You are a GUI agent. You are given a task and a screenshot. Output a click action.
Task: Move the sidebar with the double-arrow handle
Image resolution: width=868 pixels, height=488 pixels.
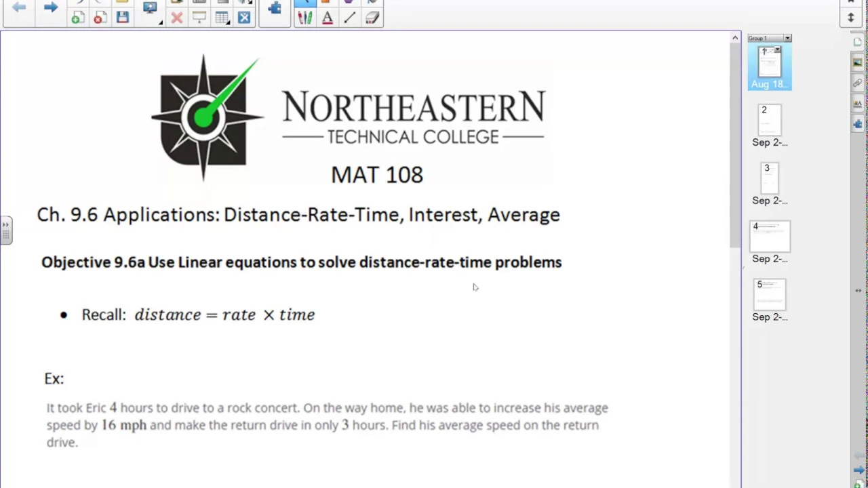coord(858,291)
